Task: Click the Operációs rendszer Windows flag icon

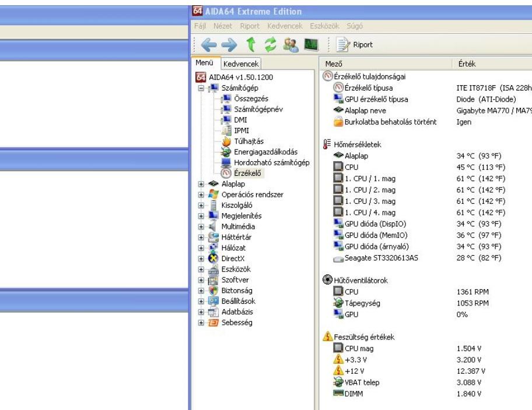Action: point(213,194)
